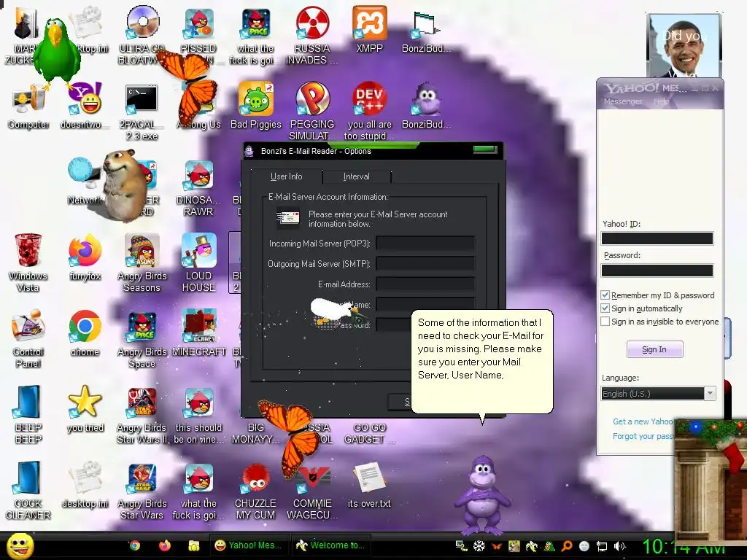Click the Obama 'Did you' gadget thumbnail

coord(684,46)
